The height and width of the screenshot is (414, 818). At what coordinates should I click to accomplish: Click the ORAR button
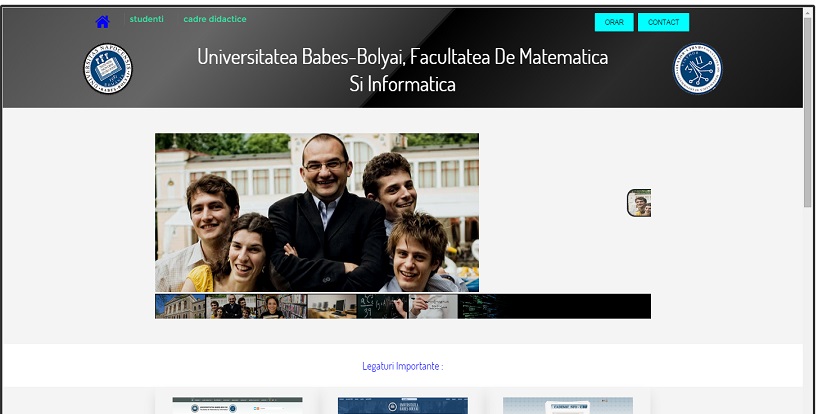(614, 22)
